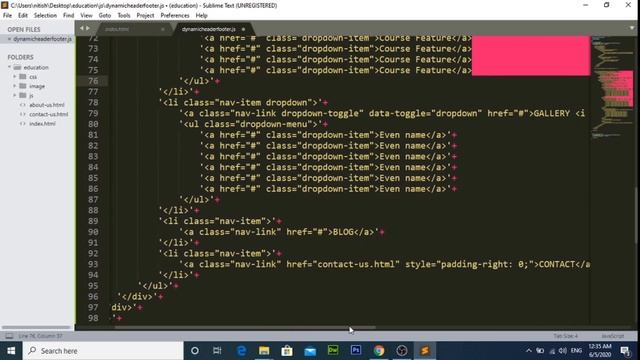
Task: Launch Microsoft Edge from taskbar
Action: coord(241,351)
